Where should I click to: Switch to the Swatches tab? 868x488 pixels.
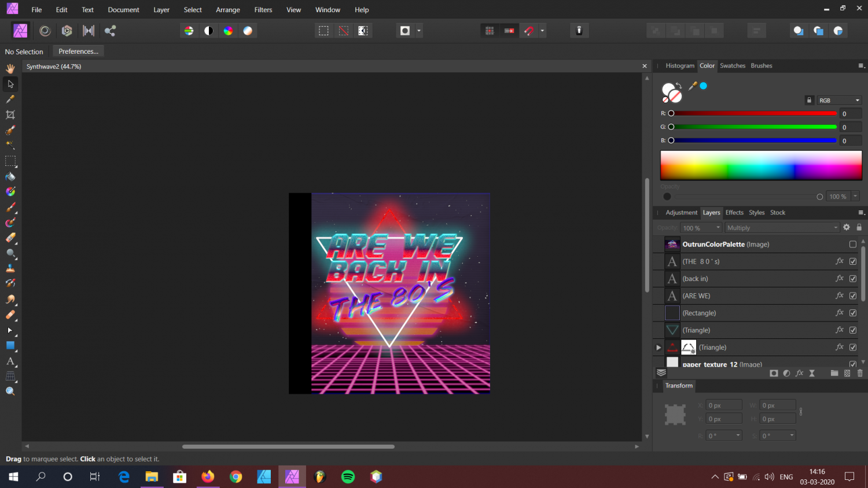733,65
